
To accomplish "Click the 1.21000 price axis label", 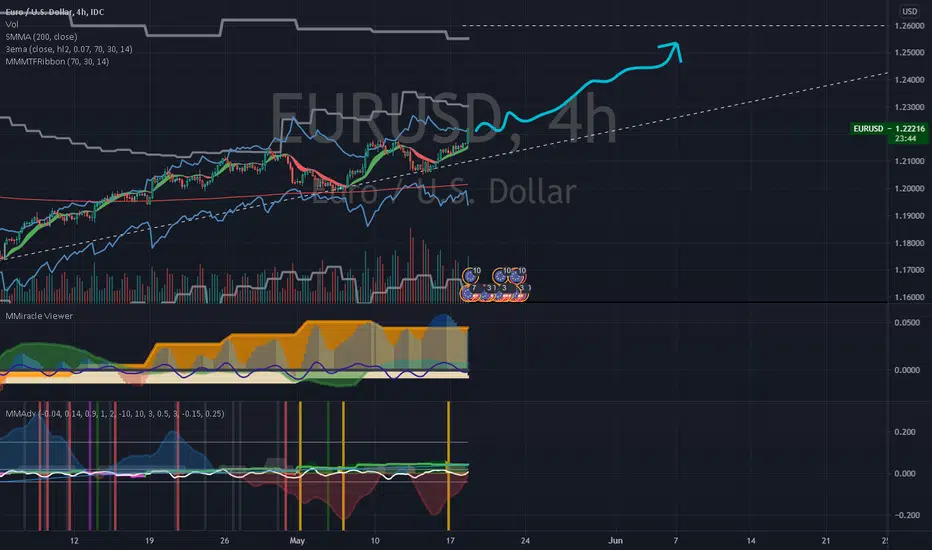I will point(909,161).
